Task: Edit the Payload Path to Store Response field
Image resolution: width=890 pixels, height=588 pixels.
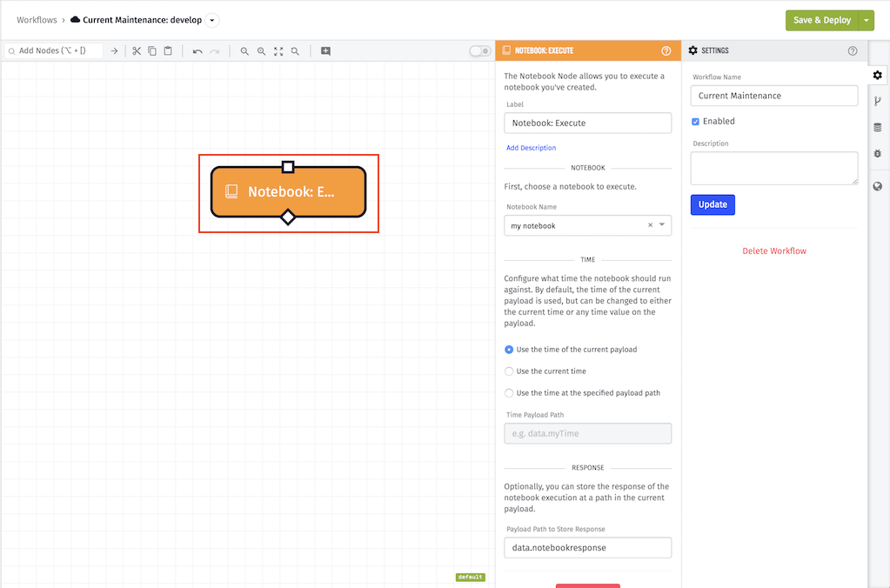Action: click(x=587, y=548)
